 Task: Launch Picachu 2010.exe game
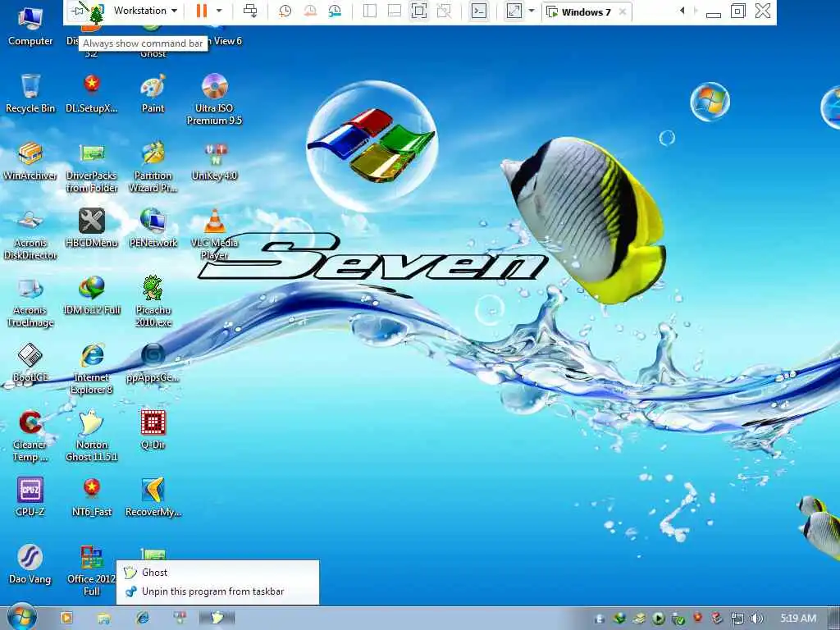tap(153, 302)
